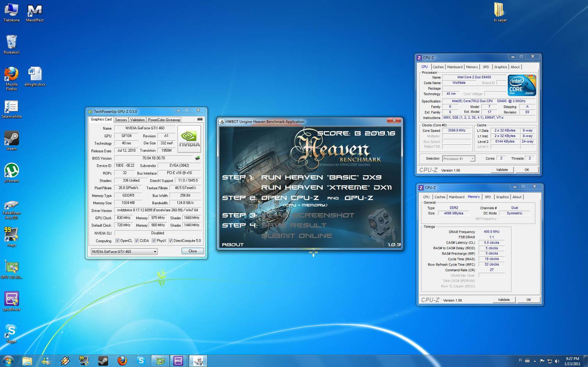Click the Fraps taskbar button
This screenshot has width=588, height=367.
tap(84, 361)
